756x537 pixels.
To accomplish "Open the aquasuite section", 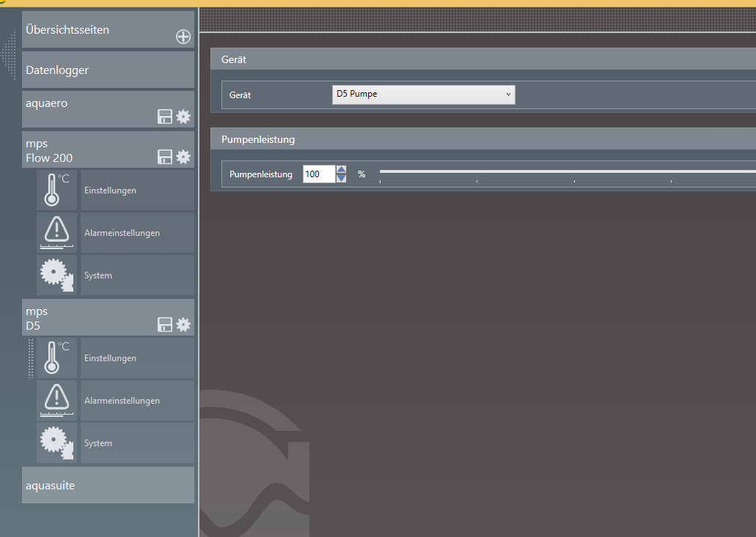I will [x=108, y=485].
